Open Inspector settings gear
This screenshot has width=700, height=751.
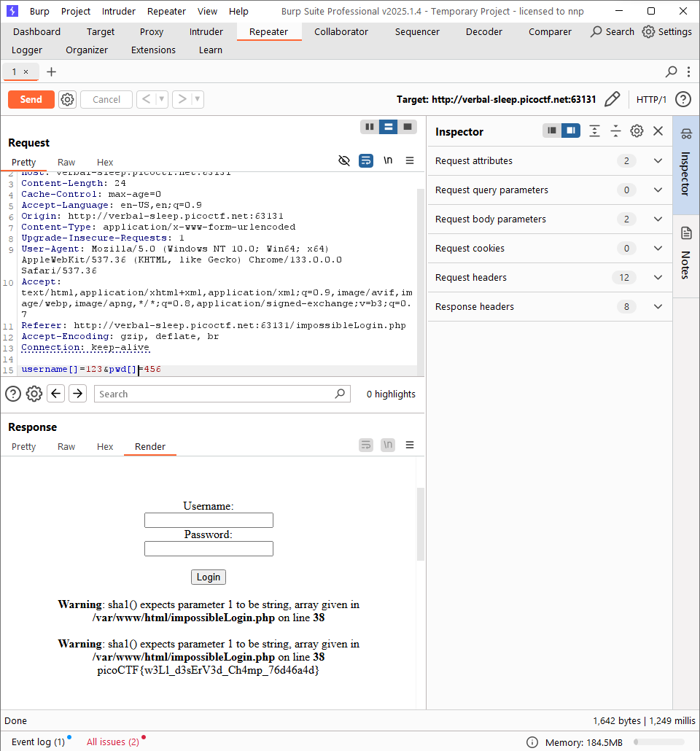(x=637, y=131)
